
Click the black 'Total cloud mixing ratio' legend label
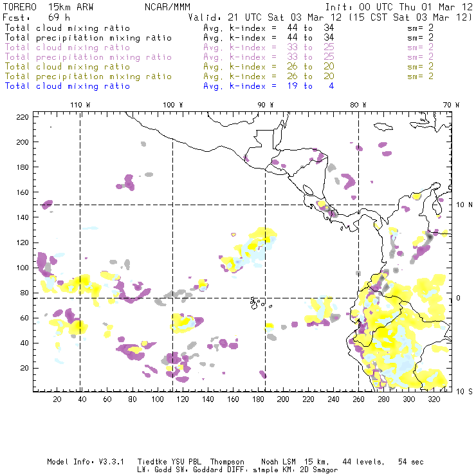pyautogui.click(x=68, y=28)
